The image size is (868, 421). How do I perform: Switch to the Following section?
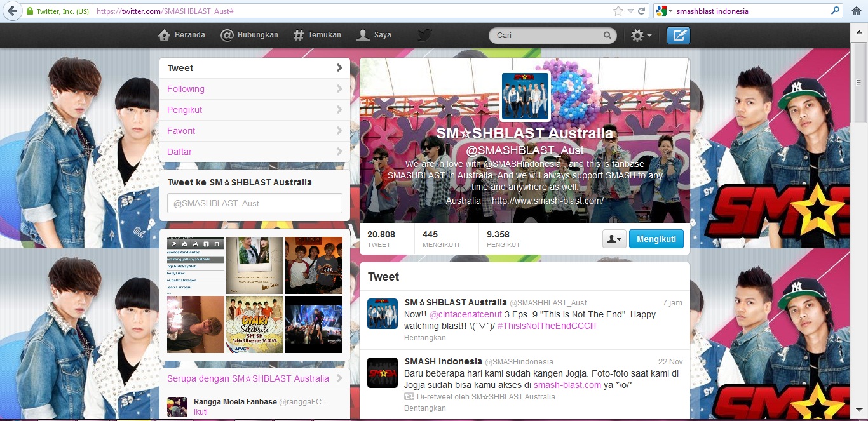[x=187, y=89]
